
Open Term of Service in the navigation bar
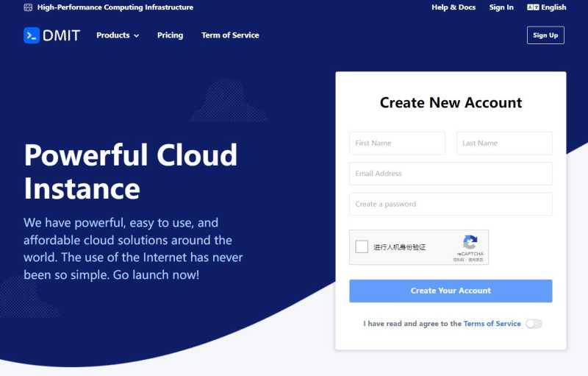[230, 35]
